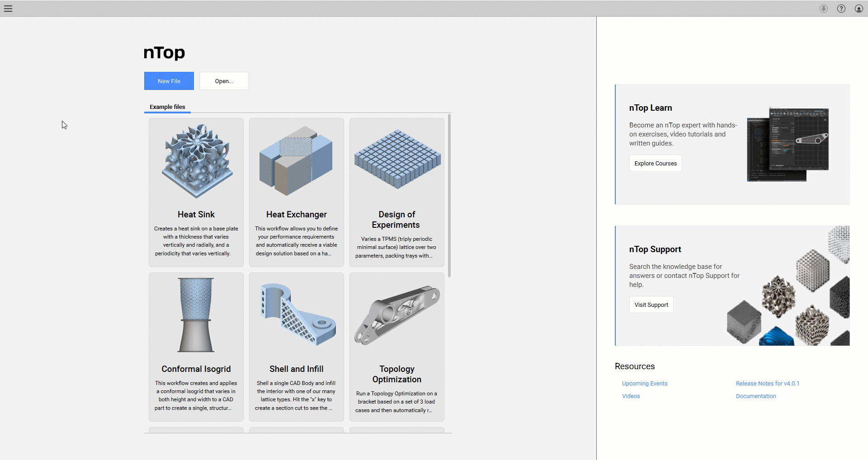868x460 pixels.
Task: Open the user account icon
Action: (x=859, y=9)
